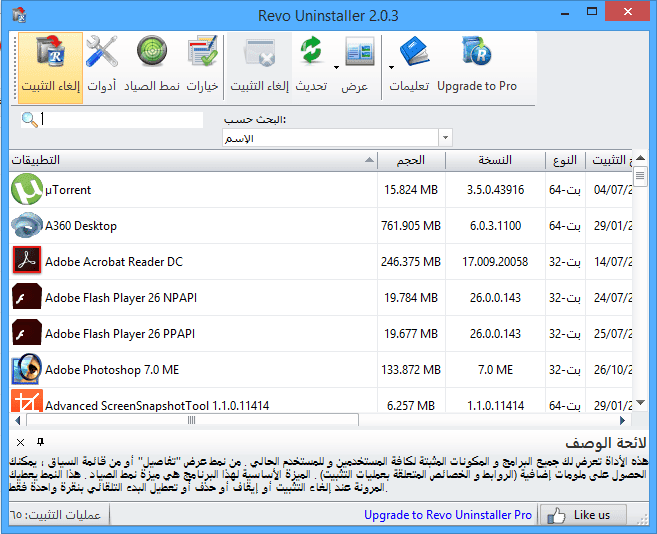Sort by the install date (التثبيت) column header
This screenshot has height=534, width=657.
[x=609, y=160]
